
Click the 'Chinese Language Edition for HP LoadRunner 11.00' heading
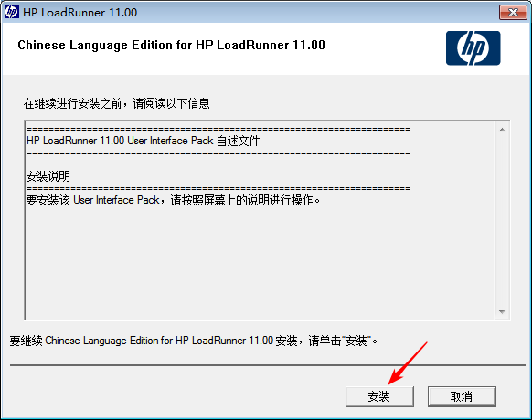[x=171, y=45]
